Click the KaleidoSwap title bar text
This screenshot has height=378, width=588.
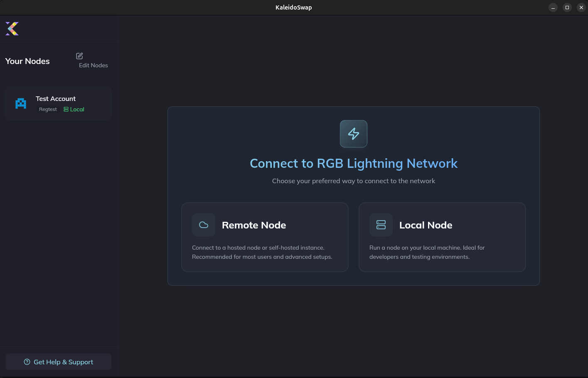pyautogui.click(x=294, y=7)
